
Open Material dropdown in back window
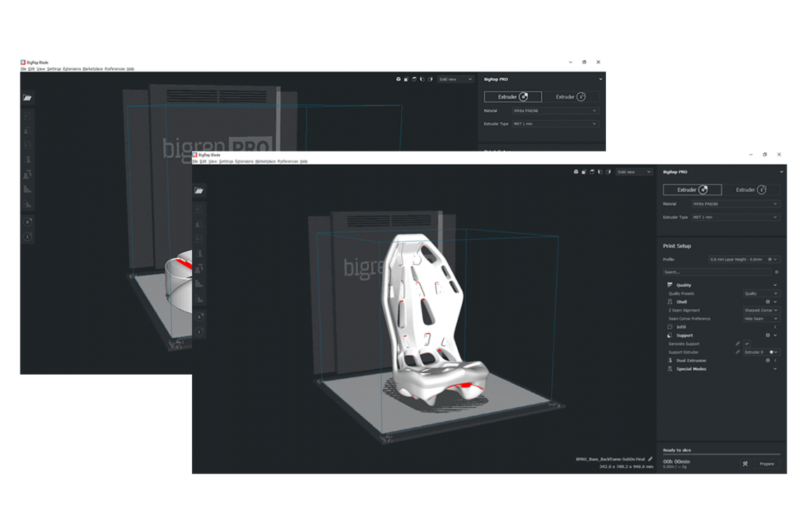[555, 111]
